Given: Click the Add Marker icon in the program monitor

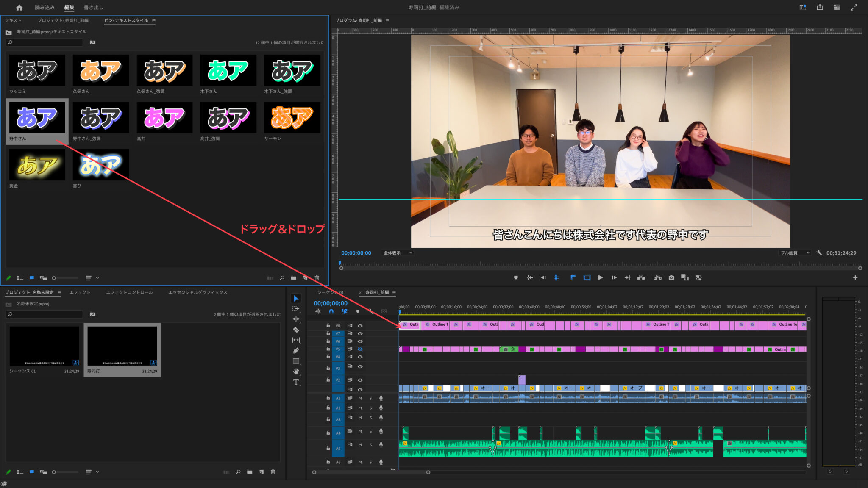Looking at the screenshot, I should click(516, 277).
